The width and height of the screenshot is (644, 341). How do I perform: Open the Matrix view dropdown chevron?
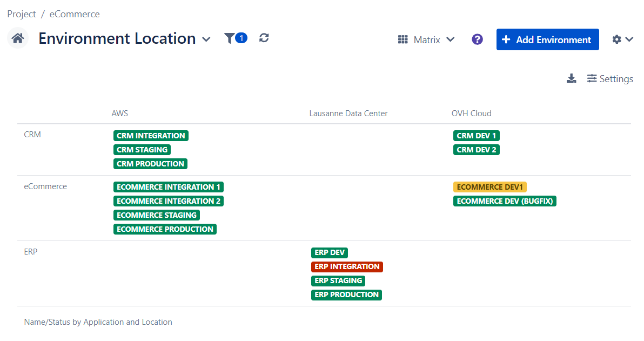450,39
